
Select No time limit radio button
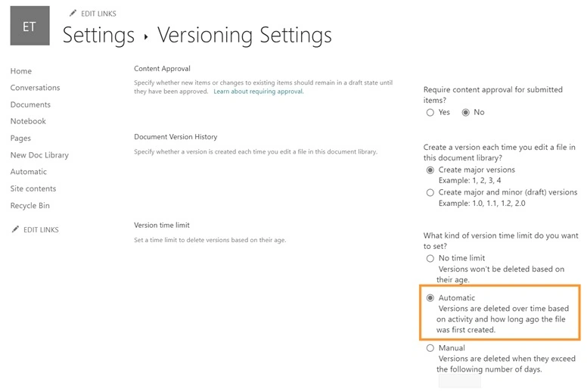(430, 258)
